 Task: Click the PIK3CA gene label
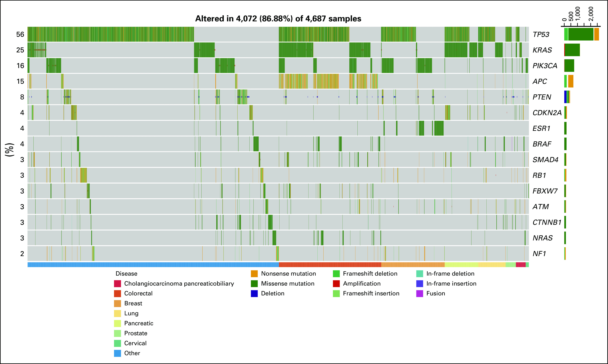[x=545, y=66]
